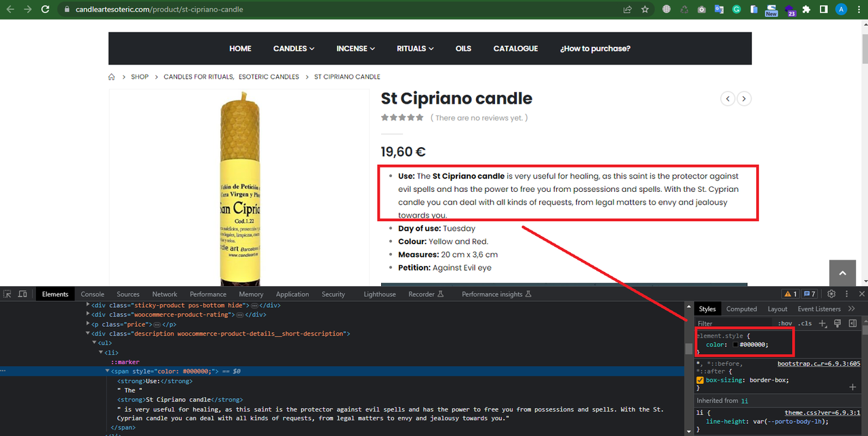Click the Styles Filter input field
Screen dimensions: 868x436
coord(734,323)
